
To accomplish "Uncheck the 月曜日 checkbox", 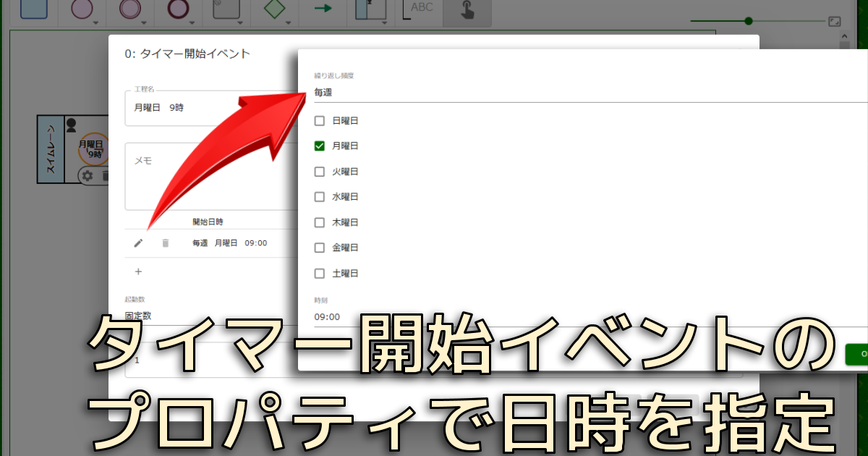I will [320, 146].
